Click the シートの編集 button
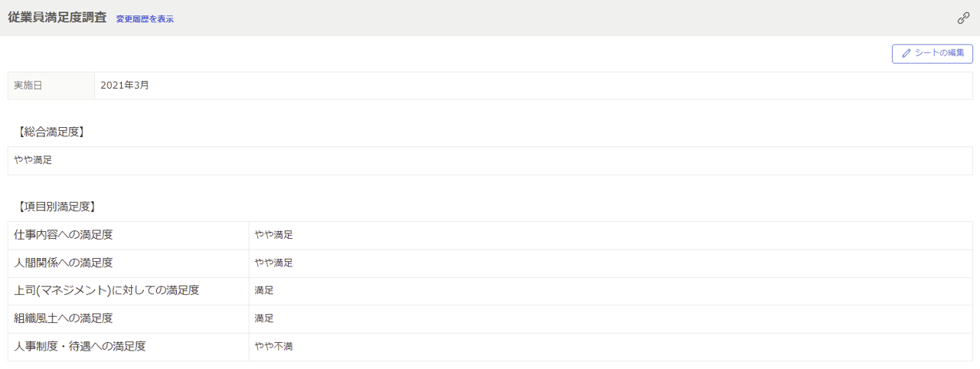Viewport: 980px width, 369px height. tap(933, 54)
